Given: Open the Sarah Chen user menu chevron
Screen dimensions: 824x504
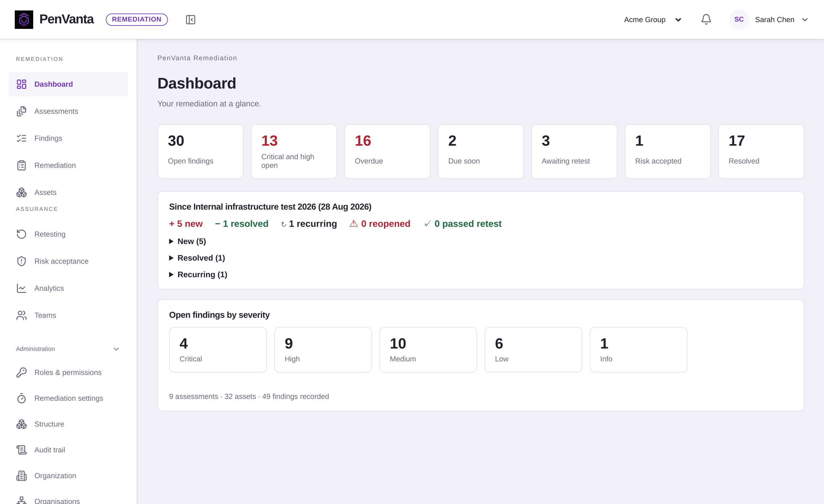Looking at the screenshot, I should click(x=805, y=20).
